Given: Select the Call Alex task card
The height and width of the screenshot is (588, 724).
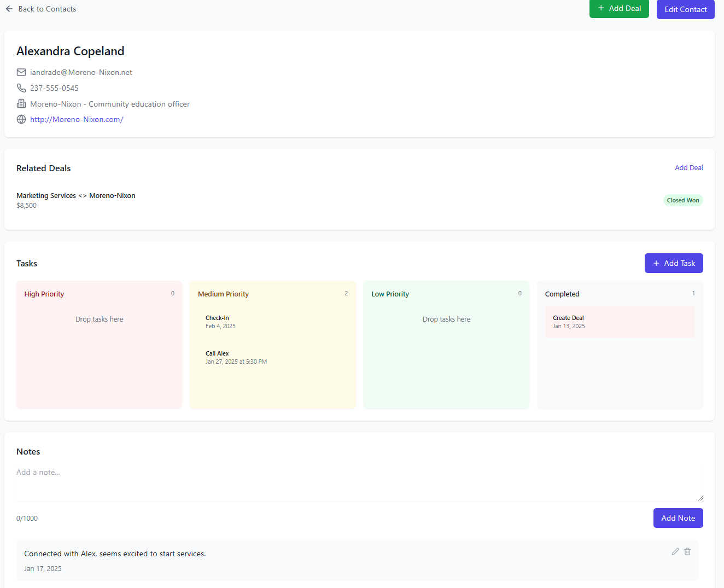Looking at the screenshot, I should tap(272, 357).
